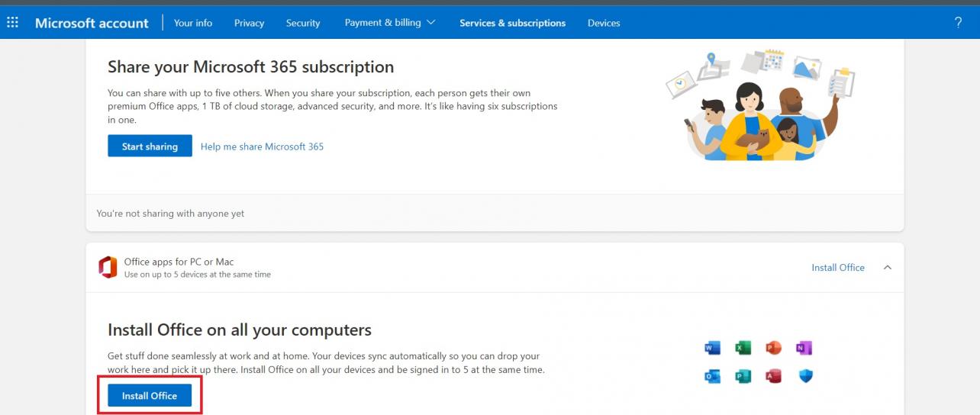The width and height of the screenshot is (980, 415).
Task: Click the Defender shield icon
Action: (804, 376)
